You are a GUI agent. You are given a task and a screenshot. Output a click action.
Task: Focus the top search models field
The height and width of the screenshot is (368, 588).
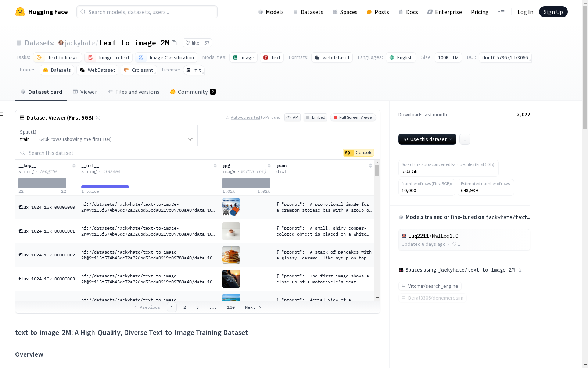click(x=147, y=12)
